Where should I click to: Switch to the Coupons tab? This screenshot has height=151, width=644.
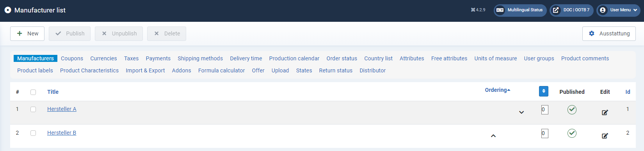tap(72, 58)
